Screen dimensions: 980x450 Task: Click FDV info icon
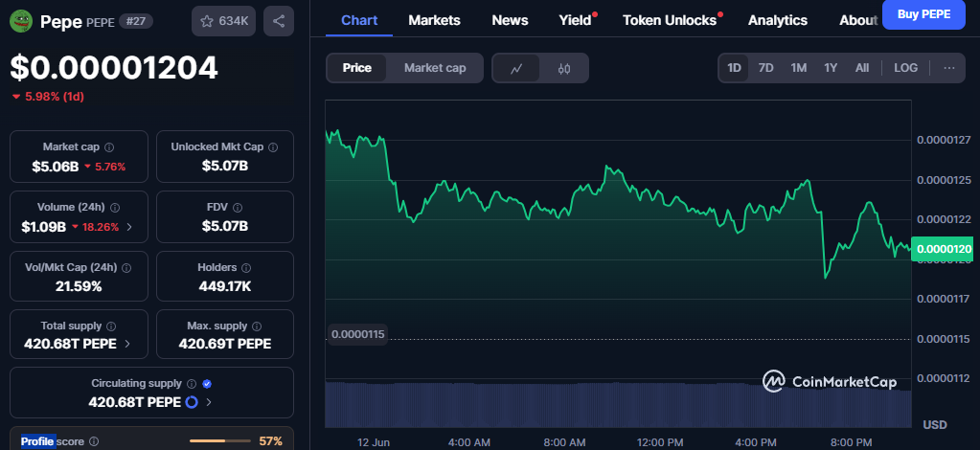[x=238, y=208]
